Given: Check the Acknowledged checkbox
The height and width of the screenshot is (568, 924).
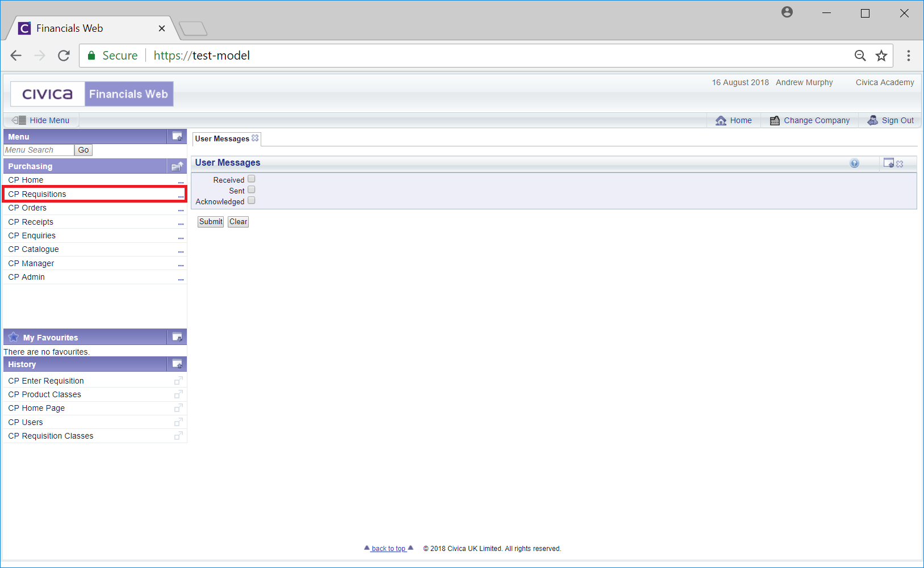Looking at the screenshot, I should (252, 201).
